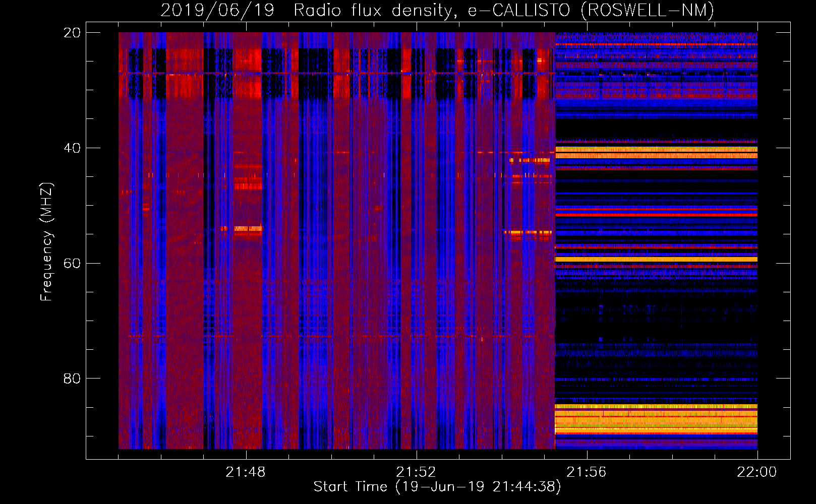
Task: Select the 40 frequency tick label
Action: (72, 148)
